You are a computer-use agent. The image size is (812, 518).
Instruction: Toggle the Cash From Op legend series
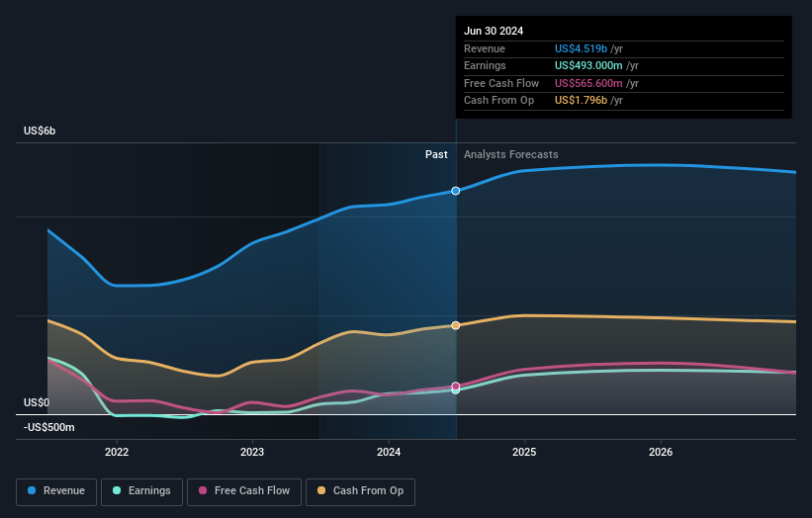[x=360, y=491]
